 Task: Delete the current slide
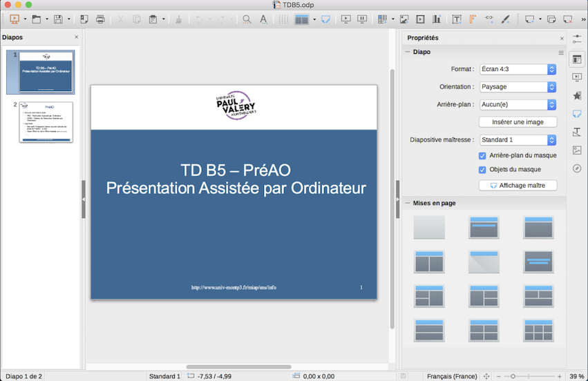click(x=568, y=19)
